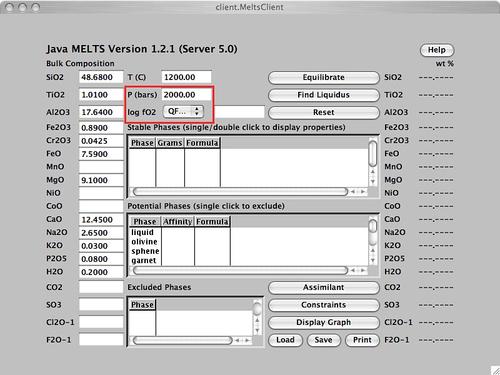The width and height of the screenshot is (500, 375).
Task: Click the SiO2 composition field
Action: click(101, 77)
